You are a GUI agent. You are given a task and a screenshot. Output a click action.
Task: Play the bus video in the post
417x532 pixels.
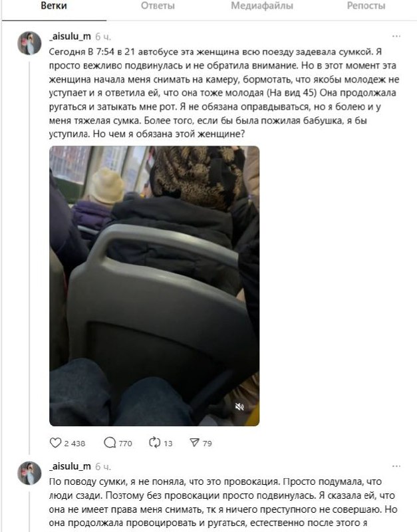click(x=154, y=286)
